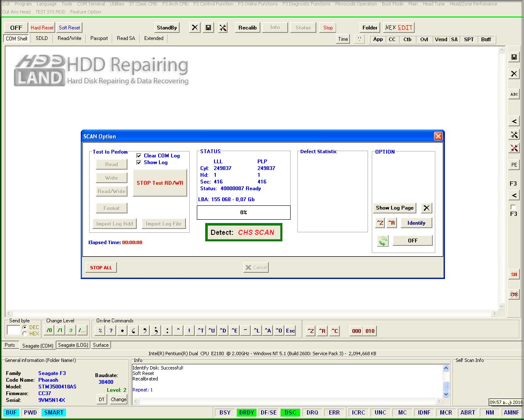Select the HEX radio button under Send byte
524x420 pixels.
click(25, 334)
